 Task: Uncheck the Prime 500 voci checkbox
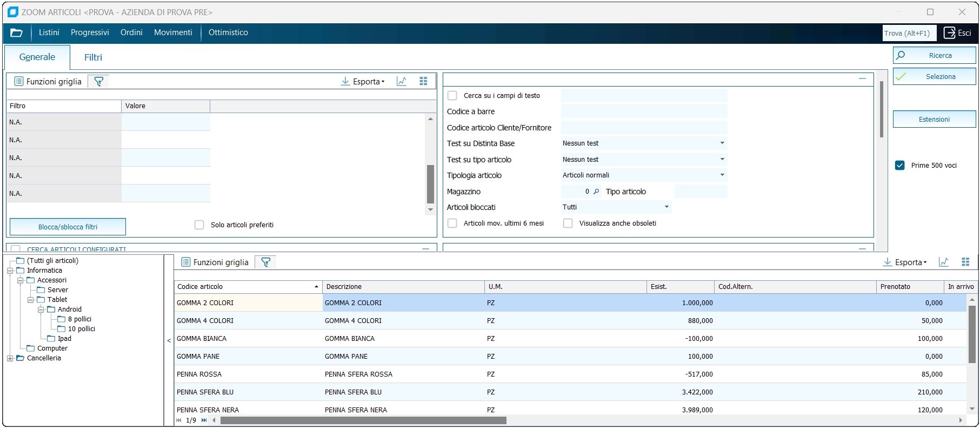click(900, 166)
